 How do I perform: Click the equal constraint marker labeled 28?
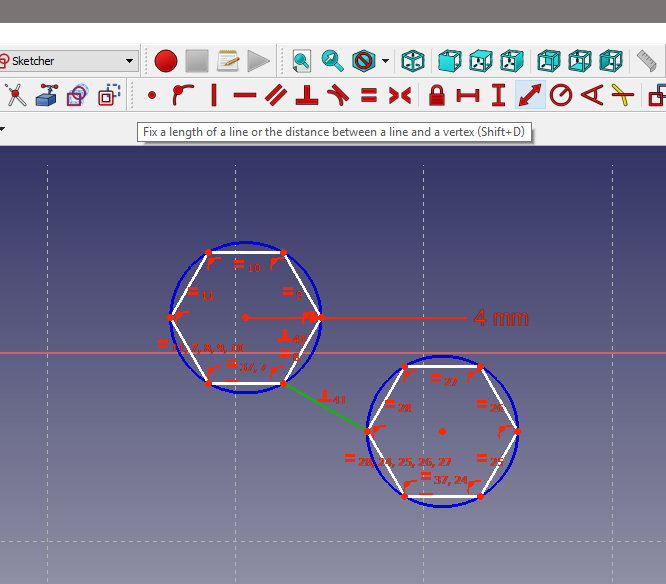tap(398, 406)
